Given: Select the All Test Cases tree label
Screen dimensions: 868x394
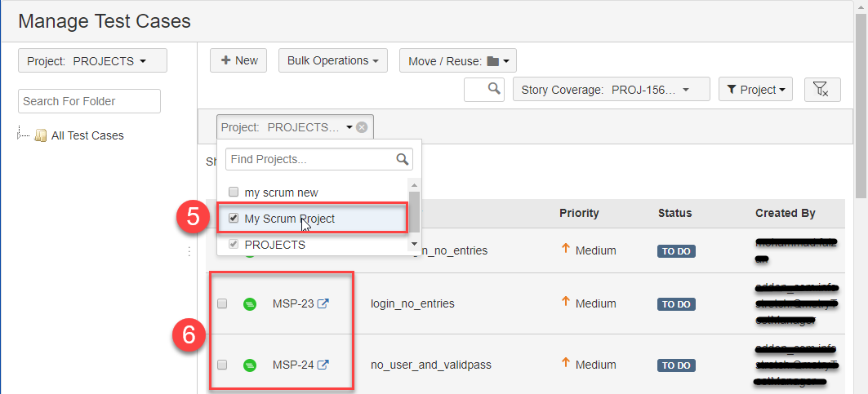Looking at the screenshot, I should [x=87, y=135].
